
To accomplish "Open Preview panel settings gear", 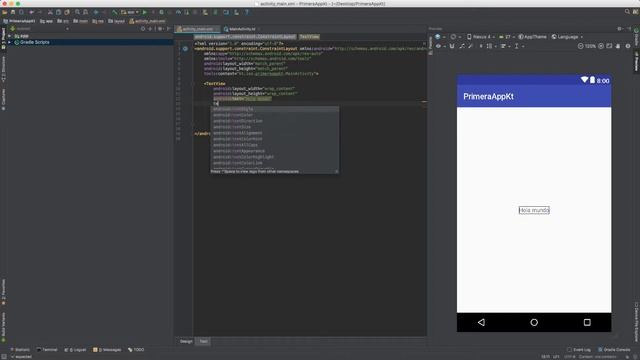I will [x=620, y=29].
